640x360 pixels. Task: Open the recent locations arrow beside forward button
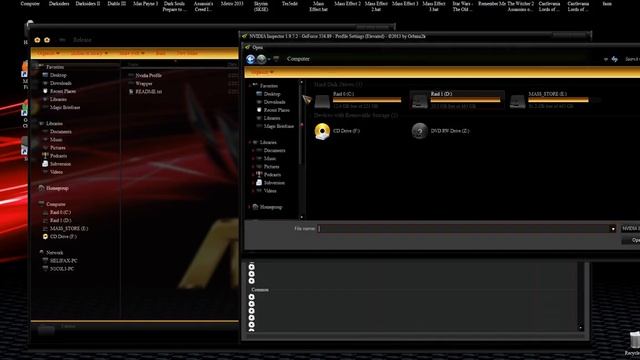tap(269, 60)
